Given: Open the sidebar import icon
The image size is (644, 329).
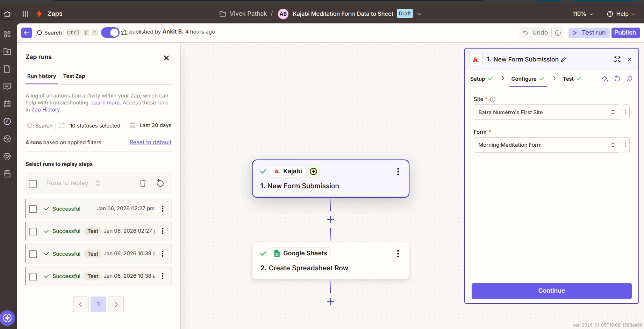Looking at the screenshot, I should pyautogui.click(x=7, y=51).
